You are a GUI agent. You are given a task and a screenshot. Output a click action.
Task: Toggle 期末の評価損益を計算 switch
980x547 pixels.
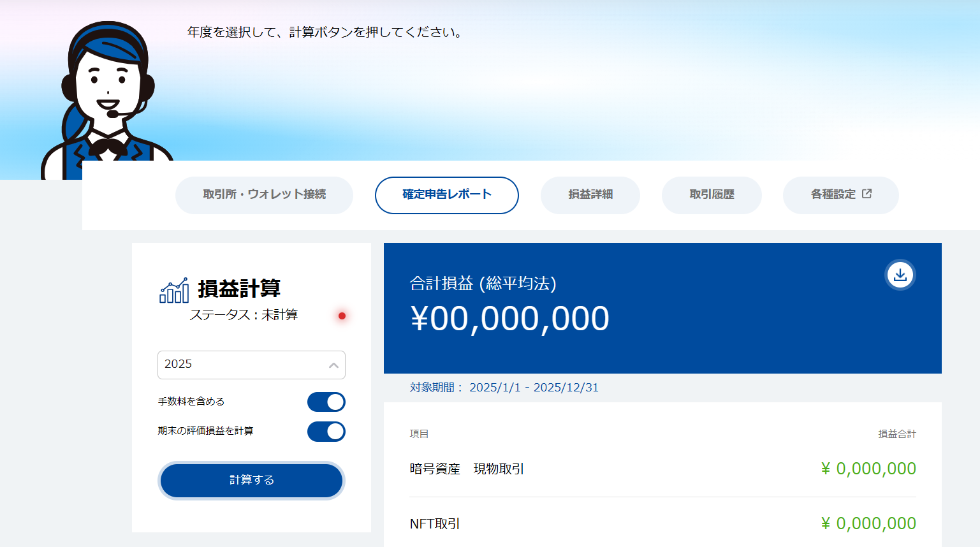tap(326, 432)
